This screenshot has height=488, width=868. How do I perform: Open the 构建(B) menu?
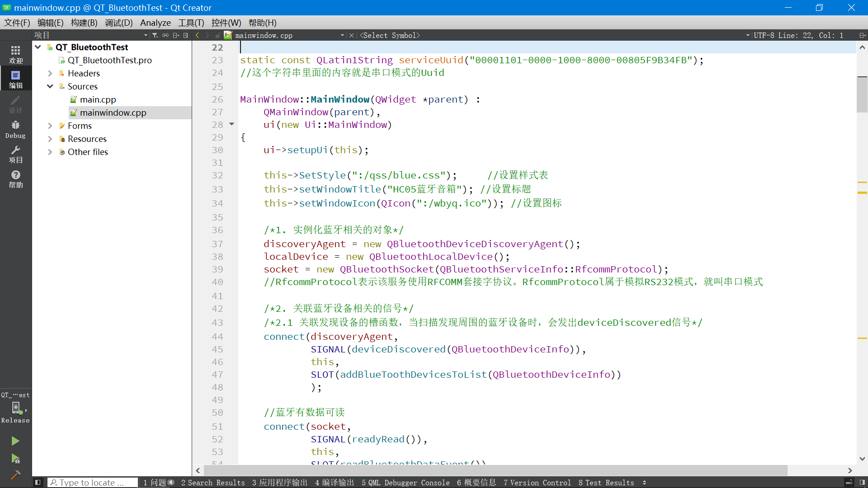pyautogui.click(x=83, y=23)
